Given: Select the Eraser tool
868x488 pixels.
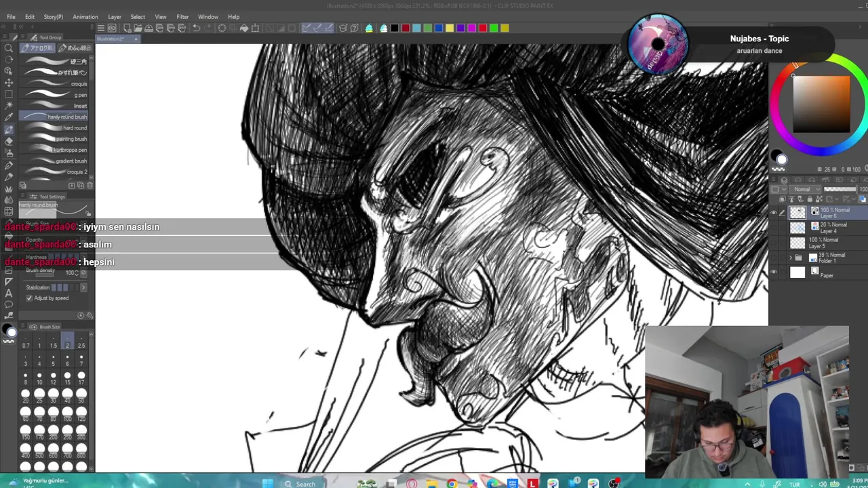Looking at the screenshot, I should [9, 141].
